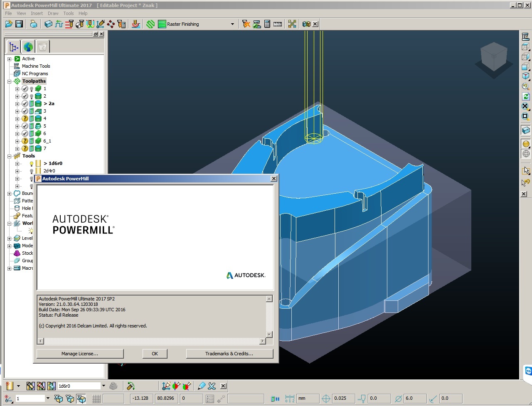Open the Draw menu
This screenshot has width=532, height=406.
tap(53, 13)
